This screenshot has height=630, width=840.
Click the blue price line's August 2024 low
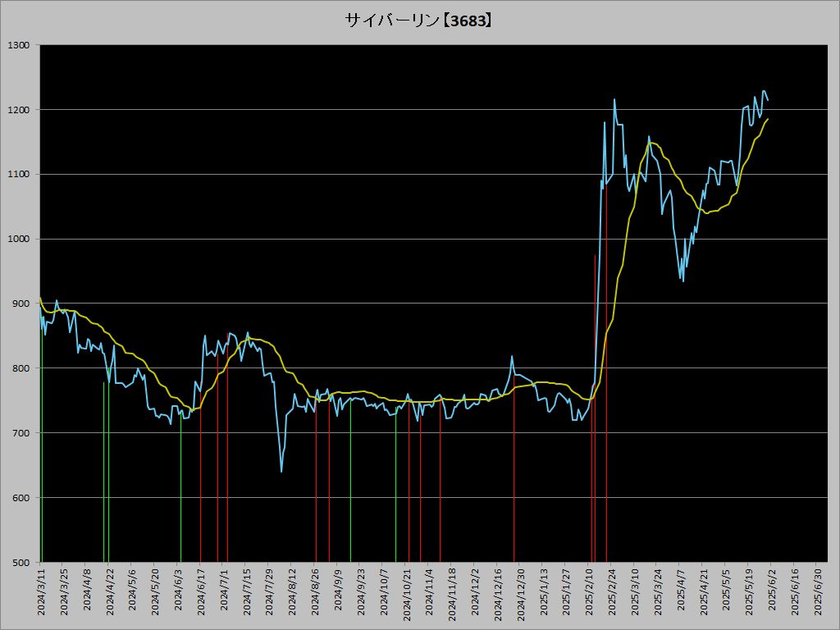[x=281, y=472]
